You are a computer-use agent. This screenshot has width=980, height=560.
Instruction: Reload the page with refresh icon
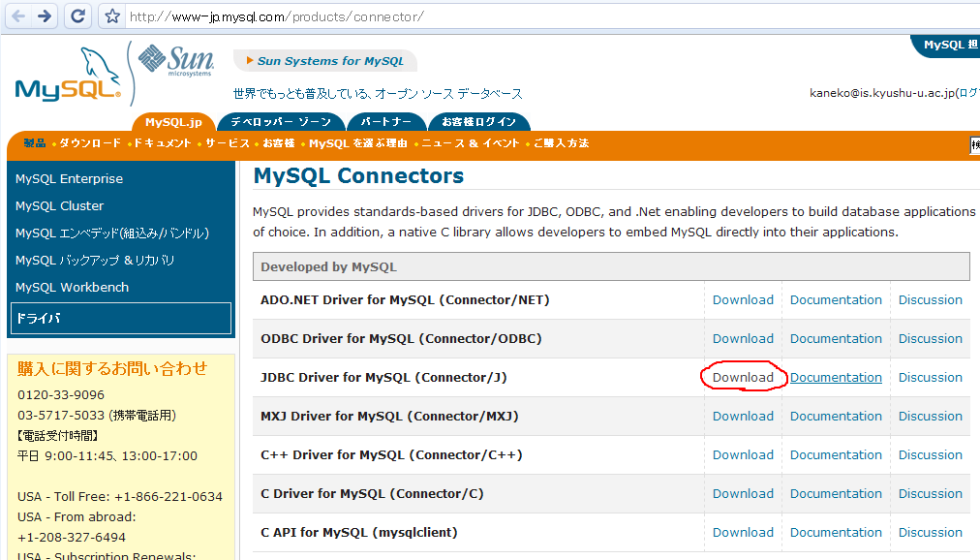tap(78, 16)
